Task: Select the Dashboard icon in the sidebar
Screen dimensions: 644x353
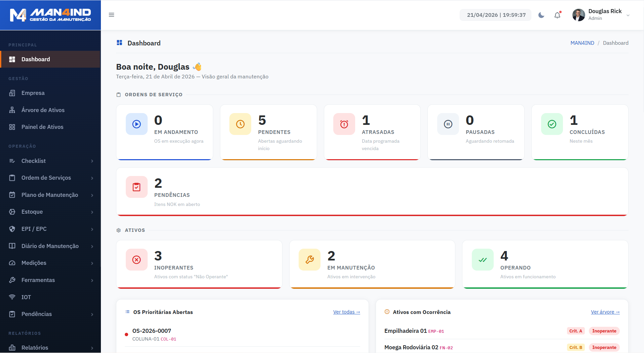Action: (12, 59)
